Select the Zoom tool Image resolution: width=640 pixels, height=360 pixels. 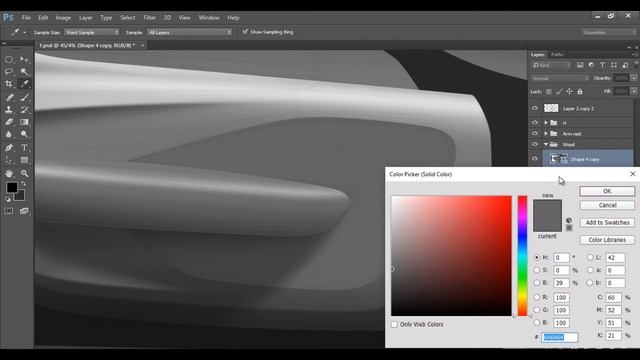tap(24, 173)
